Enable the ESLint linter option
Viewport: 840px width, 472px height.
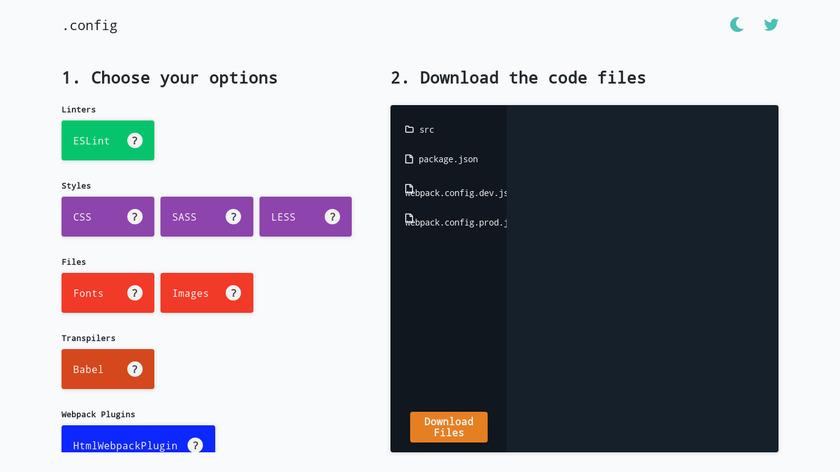[92, 141]
